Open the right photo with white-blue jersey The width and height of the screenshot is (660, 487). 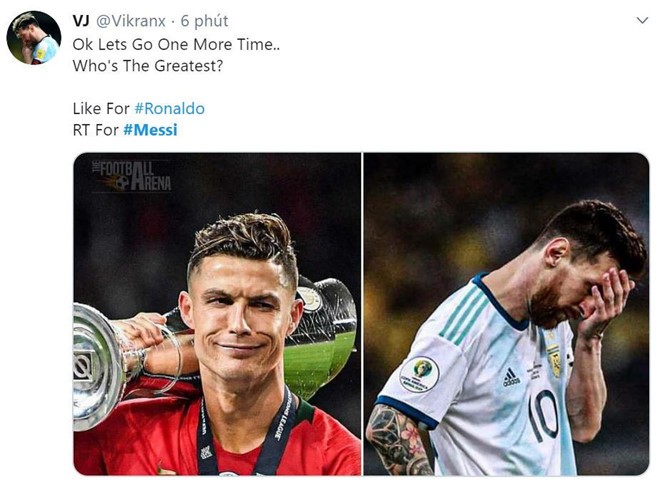tap(505, 313)
